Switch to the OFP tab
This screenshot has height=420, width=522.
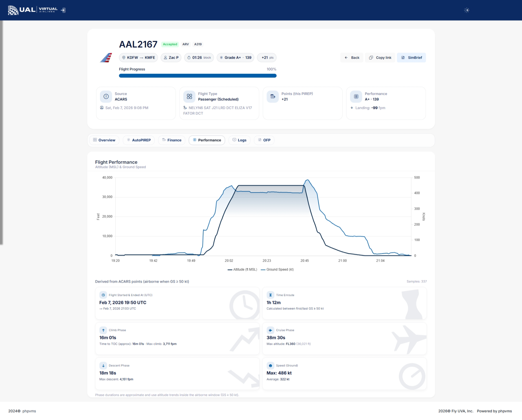point(264,140)
